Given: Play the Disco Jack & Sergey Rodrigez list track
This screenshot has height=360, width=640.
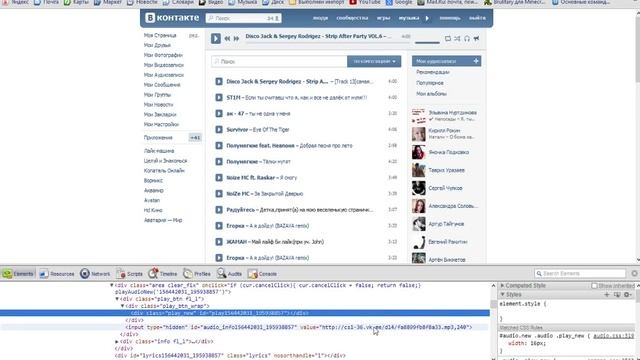Looking at the screenshot, I should pyautogui.click(x=219, y=82).
